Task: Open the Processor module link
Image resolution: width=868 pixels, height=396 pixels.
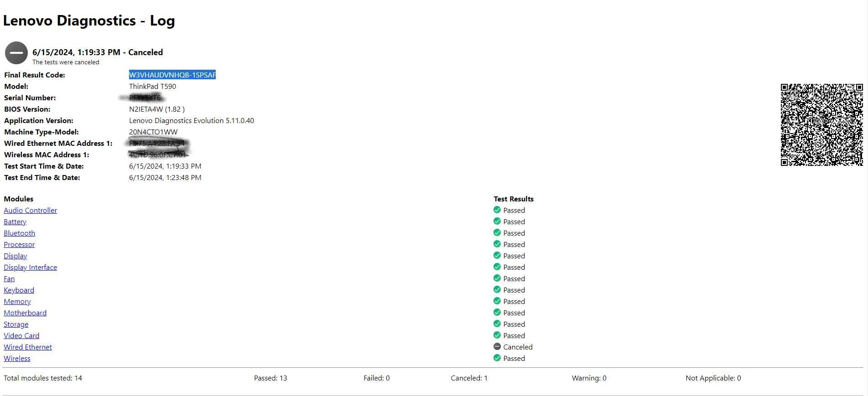Action: [x=19, y=244]
